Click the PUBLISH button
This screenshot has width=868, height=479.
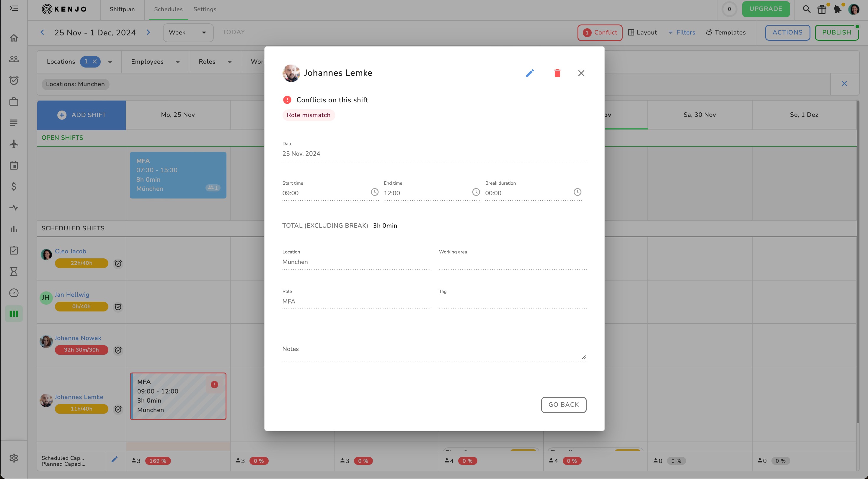[x=836, y=33]
